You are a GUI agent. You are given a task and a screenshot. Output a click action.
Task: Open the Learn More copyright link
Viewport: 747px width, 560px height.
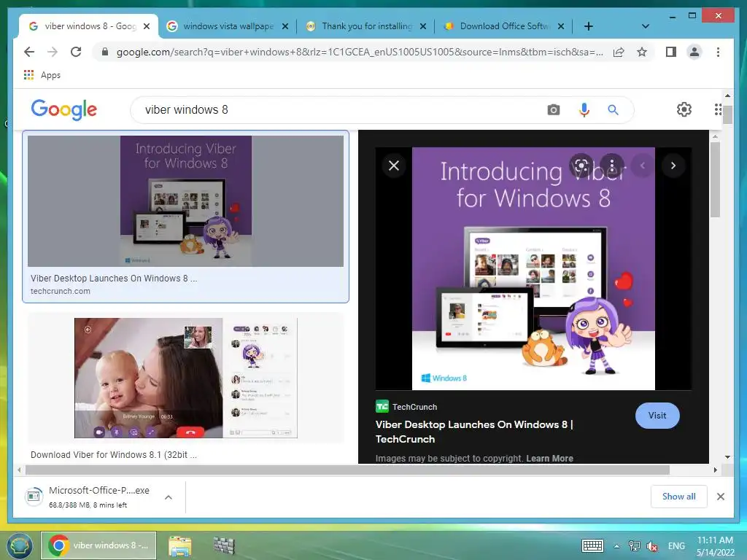(550, 458)
